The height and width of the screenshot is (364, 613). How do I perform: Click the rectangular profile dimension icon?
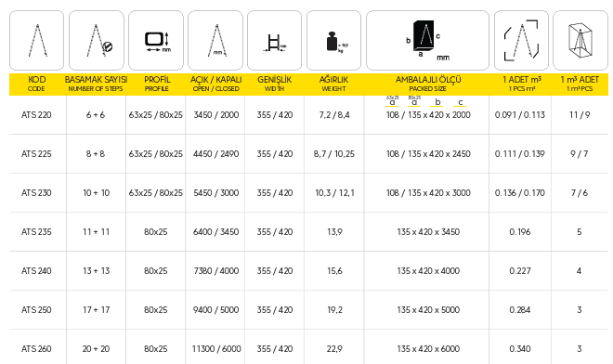coord(156,40)
